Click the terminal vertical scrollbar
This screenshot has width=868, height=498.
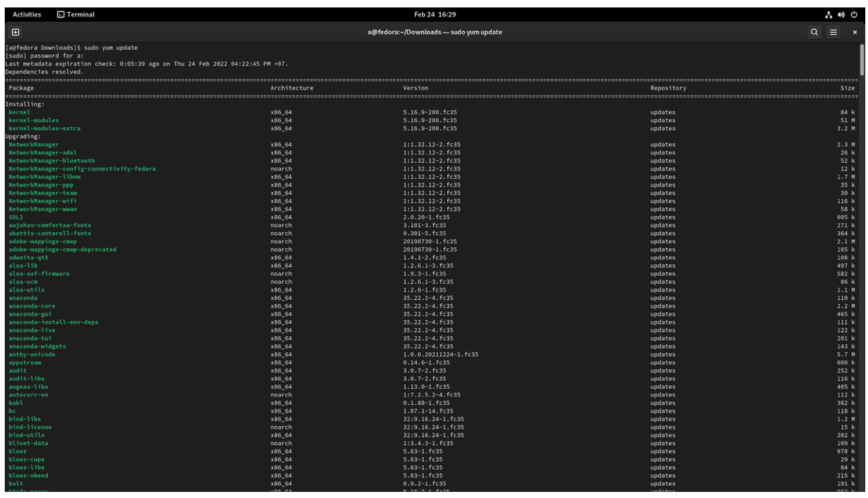[862, 61]
